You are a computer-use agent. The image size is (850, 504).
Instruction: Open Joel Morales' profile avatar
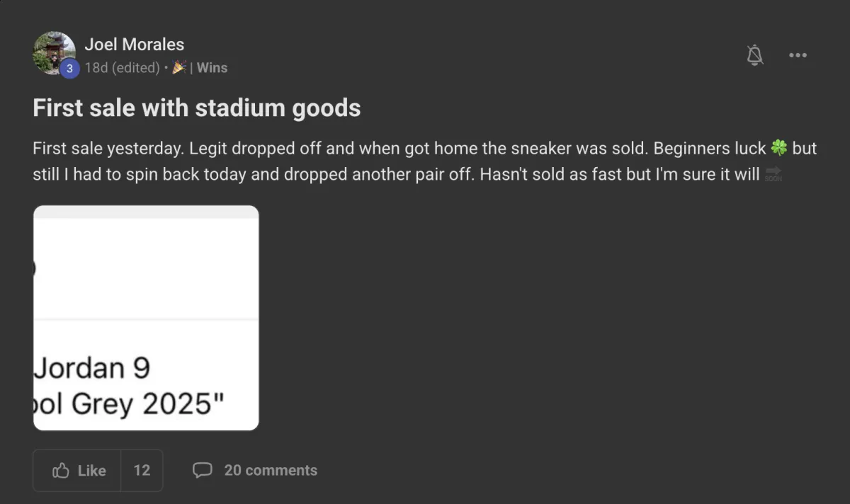pos(54,52)
